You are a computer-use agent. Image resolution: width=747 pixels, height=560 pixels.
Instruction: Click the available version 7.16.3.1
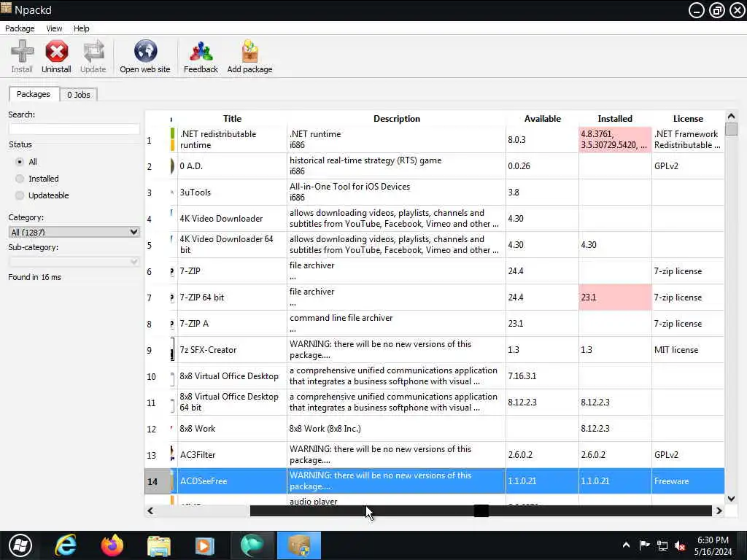522,376
